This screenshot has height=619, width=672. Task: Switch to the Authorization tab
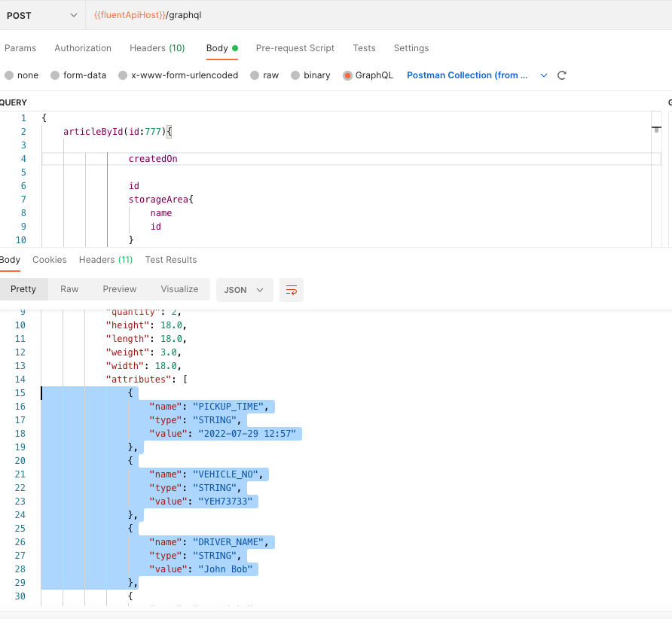83,48
